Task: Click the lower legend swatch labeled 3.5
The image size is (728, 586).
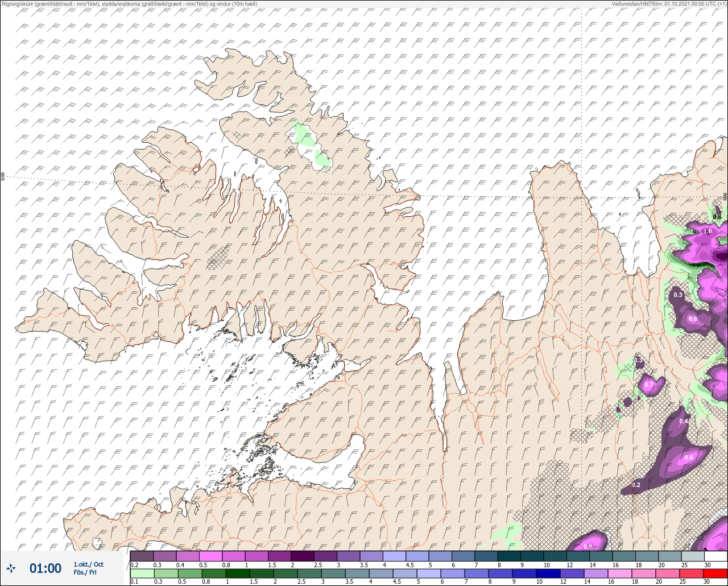Action: click(357, 573)
